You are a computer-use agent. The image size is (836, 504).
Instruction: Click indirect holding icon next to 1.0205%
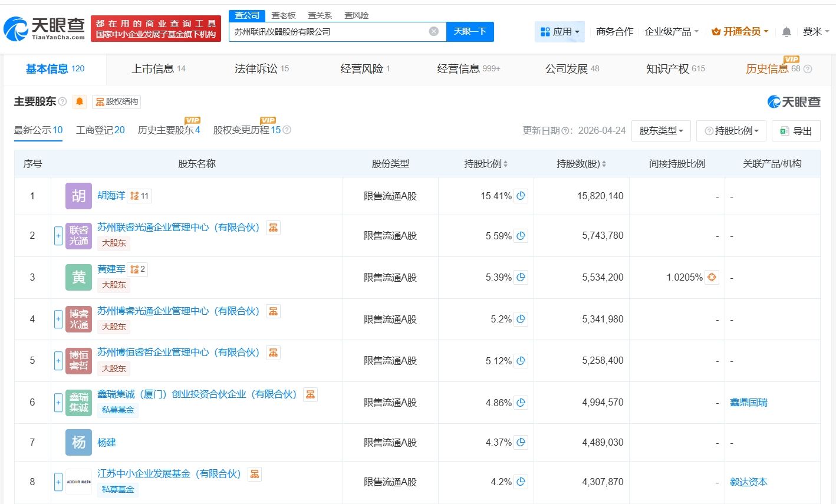coord(712,277)
